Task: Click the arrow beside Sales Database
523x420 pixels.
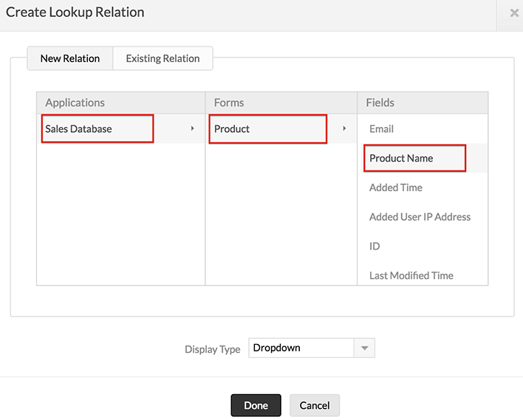Action: 192,128
